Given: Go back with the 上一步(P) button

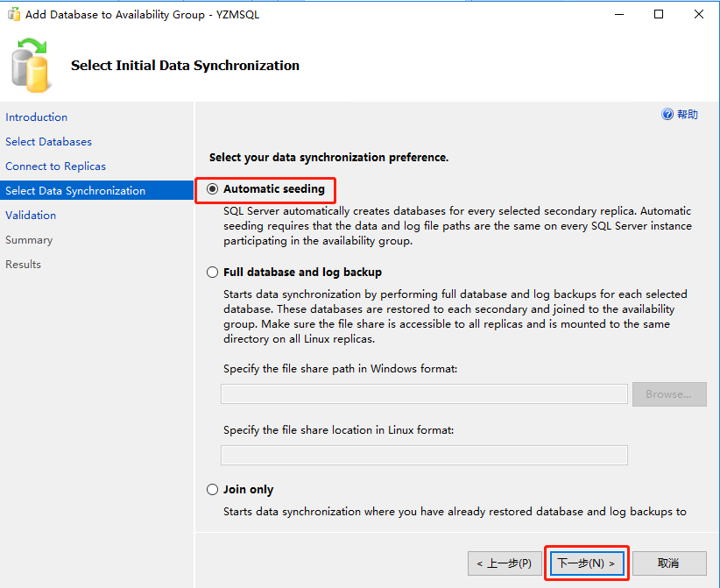Looking at the screenshot, I should tap(505, 563).
